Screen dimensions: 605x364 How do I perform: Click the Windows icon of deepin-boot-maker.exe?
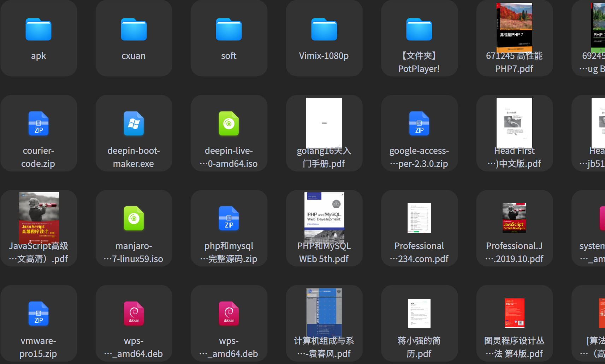pos(134,123)
